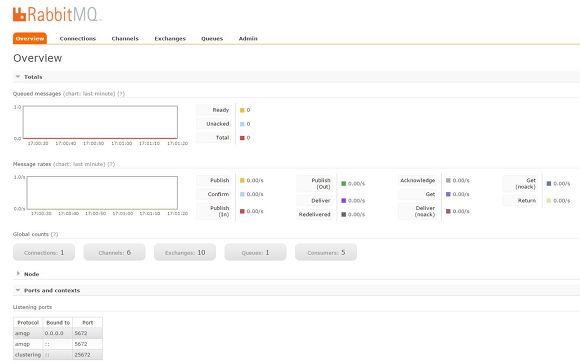This screenshot has height=364, width=580.
Task: Click the pale Return rate swatch
Action: 549,200
